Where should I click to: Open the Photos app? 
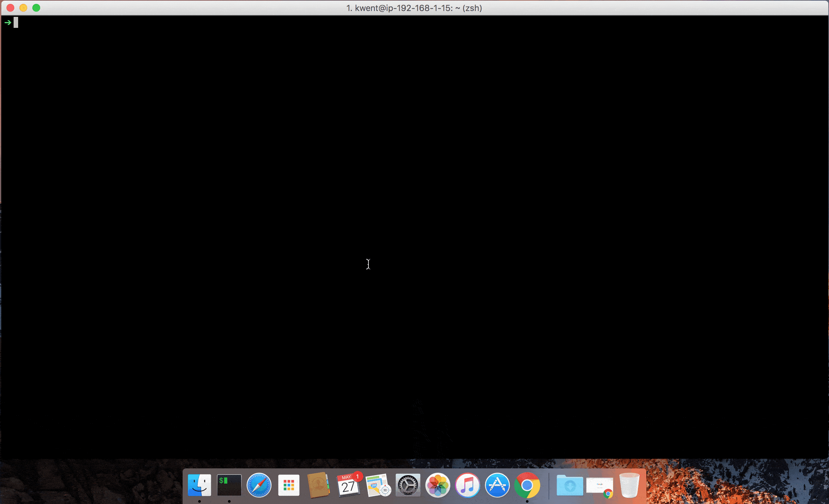pyautogui.click(x=438, y=485)
